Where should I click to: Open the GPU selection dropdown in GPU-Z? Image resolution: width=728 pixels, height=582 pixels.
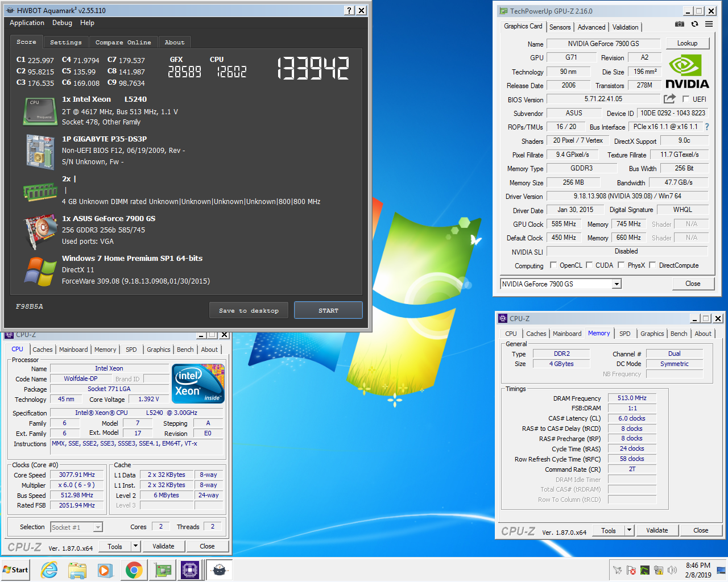[x=617, y=284]
